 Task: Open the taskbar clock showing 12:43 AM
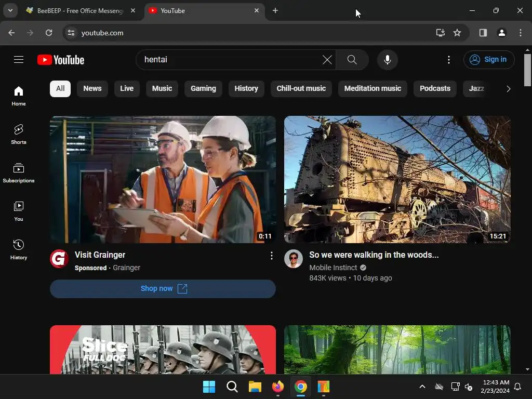[x=495, y=387]
